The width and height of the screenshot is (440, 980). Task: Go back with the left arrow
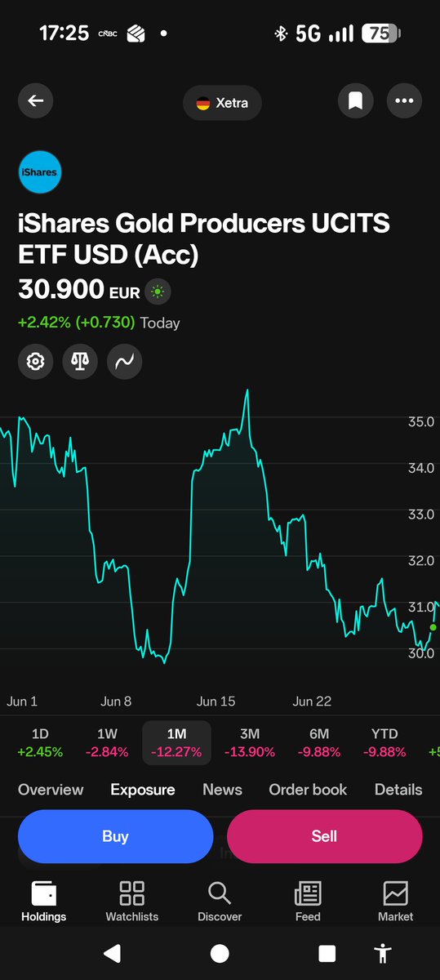click(36, 101)
